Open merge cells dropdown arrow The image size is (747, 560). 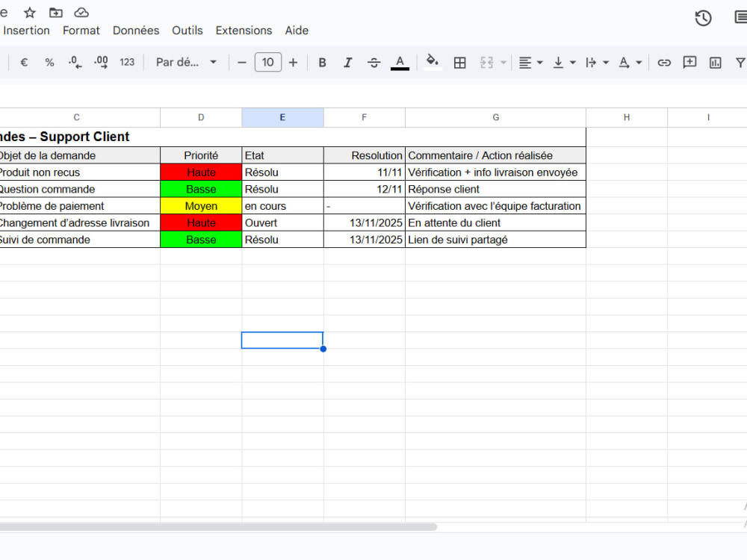pos(503,63)
